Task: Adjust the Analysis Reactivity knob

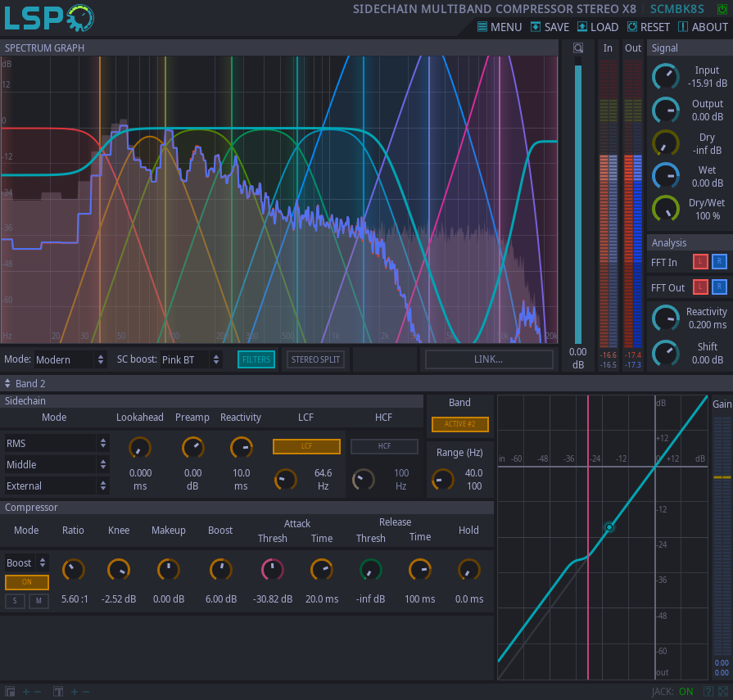Action: click(666, 318)
